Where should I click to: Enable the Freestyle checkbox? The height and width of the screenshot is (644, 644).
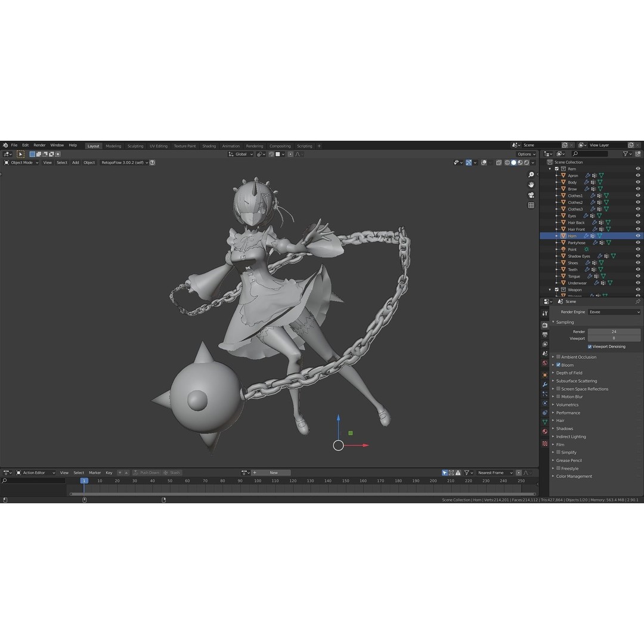558,468
